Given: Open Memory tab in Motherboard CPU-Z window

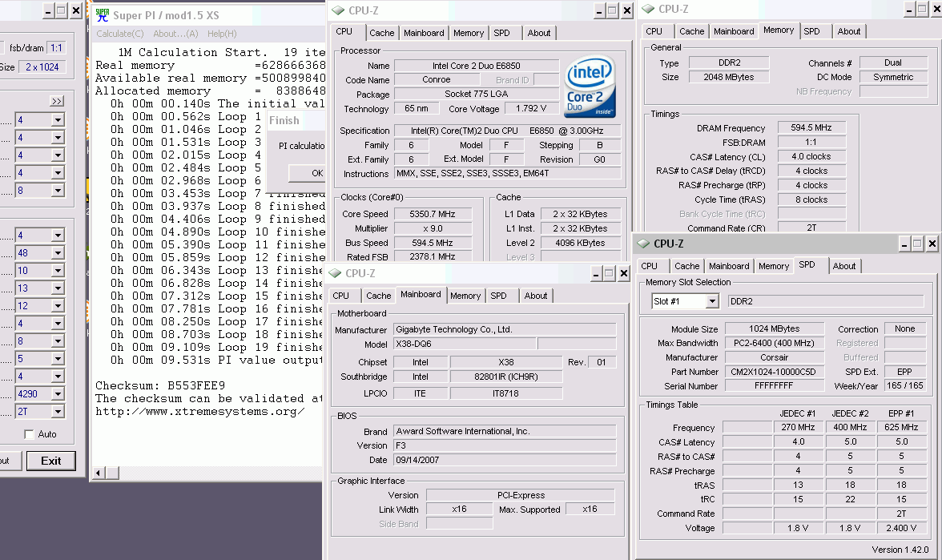Looking at the screenshot, I should [465, 296].
